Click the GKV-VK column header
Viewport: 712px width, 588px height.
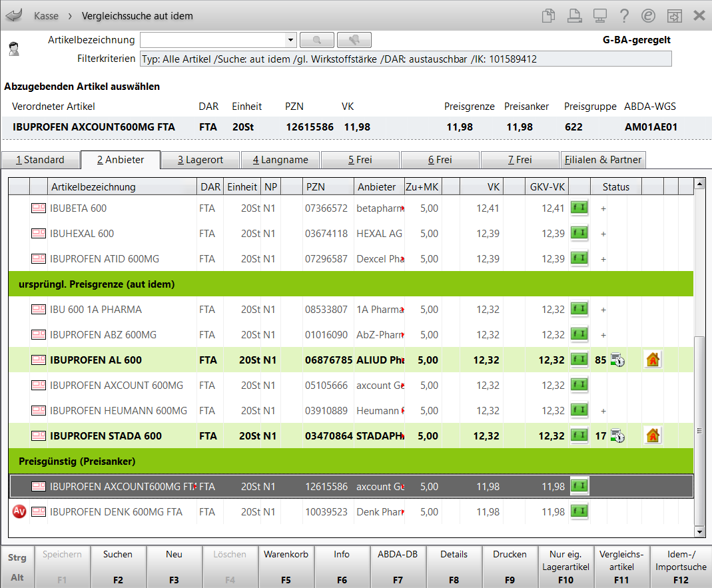click(x=547, y=186)
